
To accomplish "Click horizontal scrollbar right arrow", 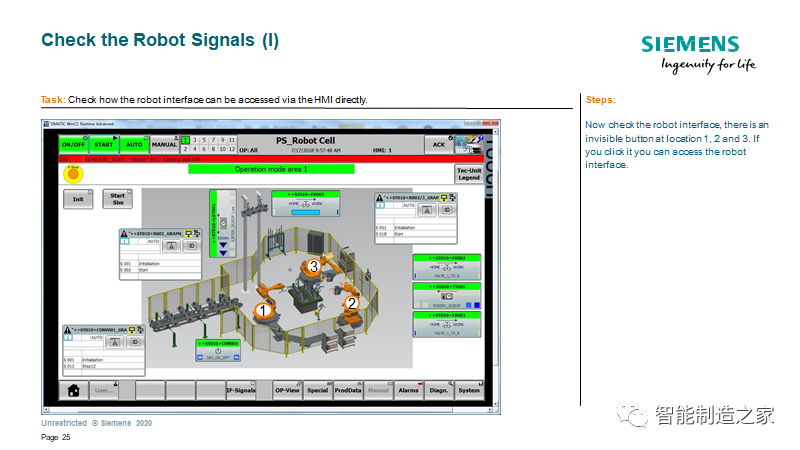I will (489, 409).
